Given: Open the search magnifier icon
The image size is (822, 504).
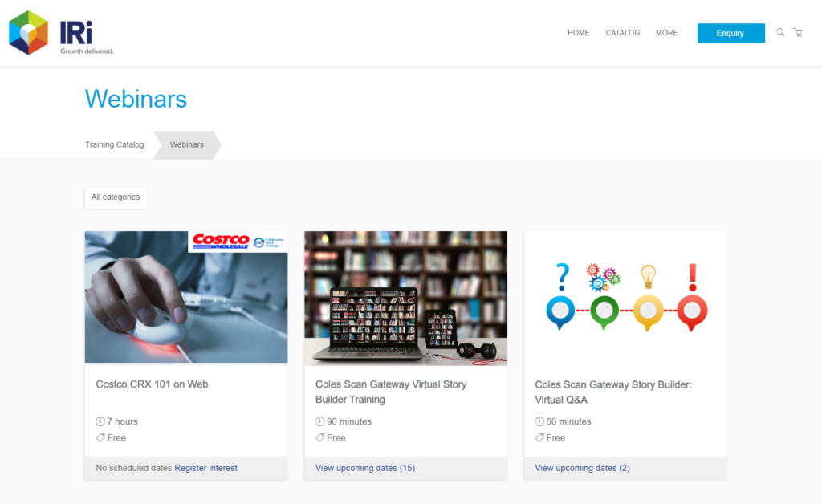Looking at the screenshot, I should pyautogui.click(x=780, y=32).
